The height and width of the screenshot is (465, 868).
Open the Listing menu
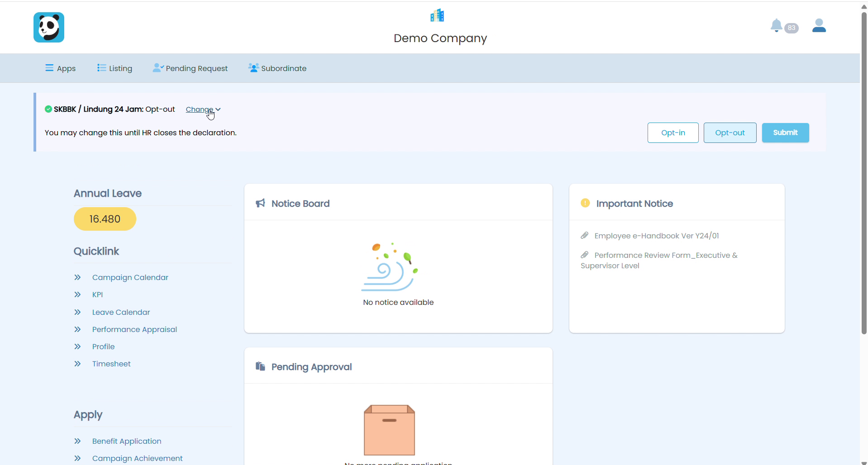click(114, 68)
